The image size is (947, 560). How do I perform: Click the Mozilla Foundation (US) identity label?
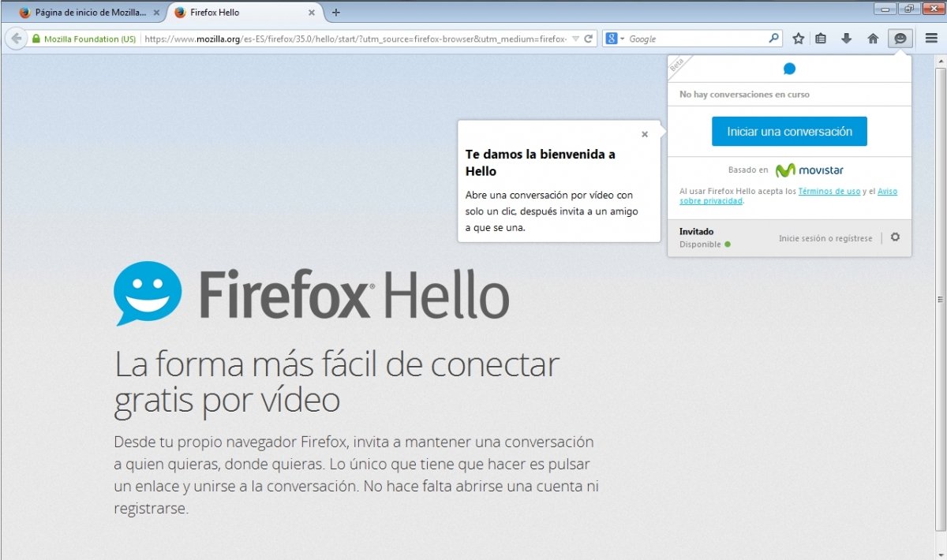[90, 39]
